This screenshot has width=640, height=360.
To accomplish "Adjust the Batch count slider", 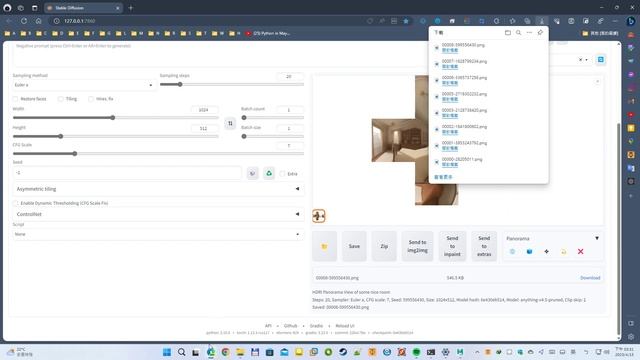I will coord(273,118).
